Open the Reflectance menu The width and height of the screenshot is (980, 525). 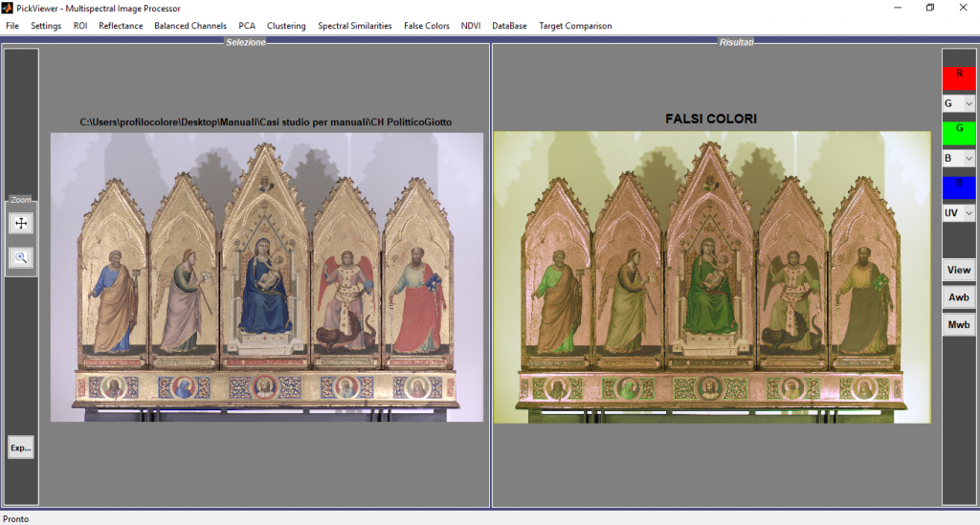(x=121, y=26)
